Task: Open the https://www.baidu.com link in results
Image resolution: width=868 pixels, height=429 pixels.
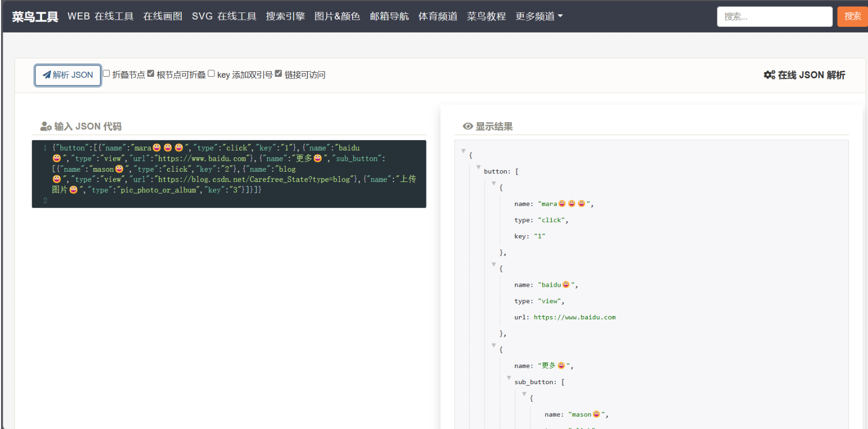Action: pyautogui.click(x=575, y=318)
